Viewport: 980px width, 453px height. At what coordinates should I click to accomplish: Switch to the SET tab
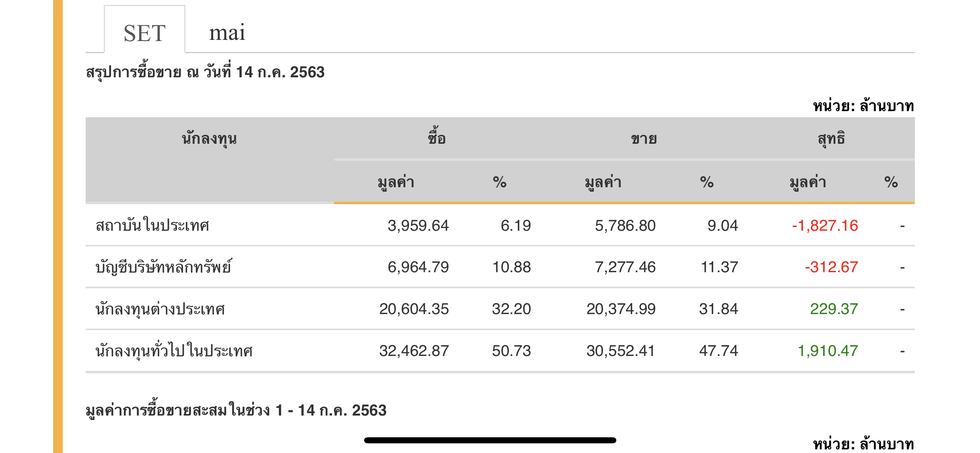144,33
